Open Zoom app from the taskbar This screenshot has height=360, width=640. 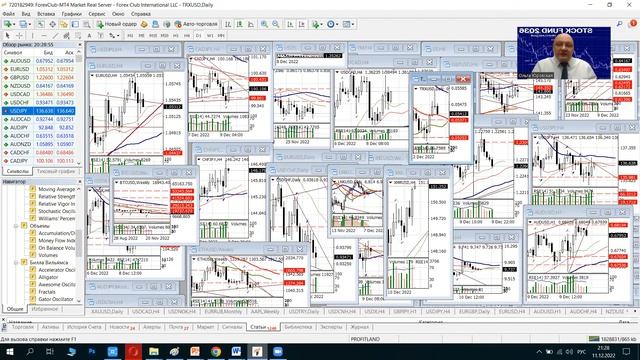[278, 351]
